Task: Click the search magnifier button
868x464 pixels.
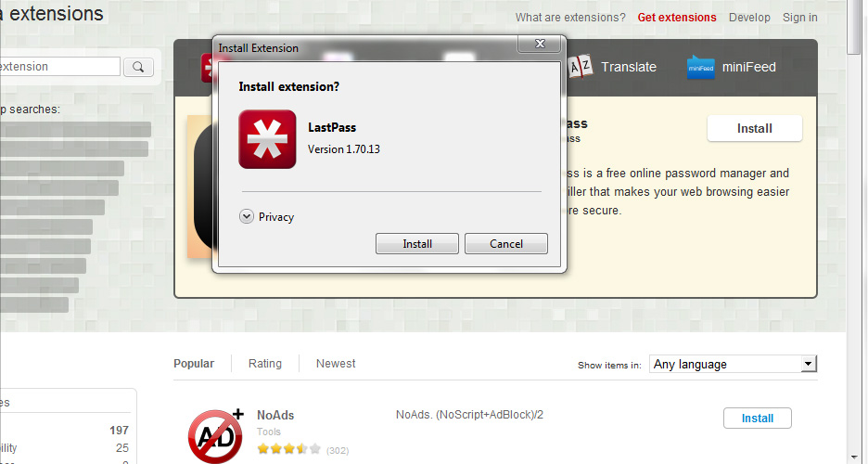Action: click(x=138, y=67)
